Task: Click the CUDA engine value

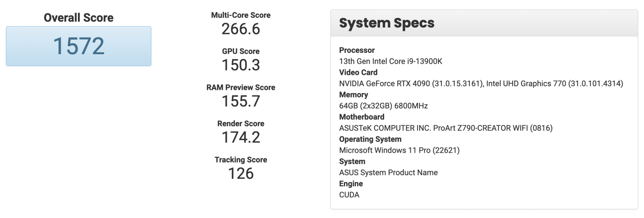Action: (x=349, y=195)
